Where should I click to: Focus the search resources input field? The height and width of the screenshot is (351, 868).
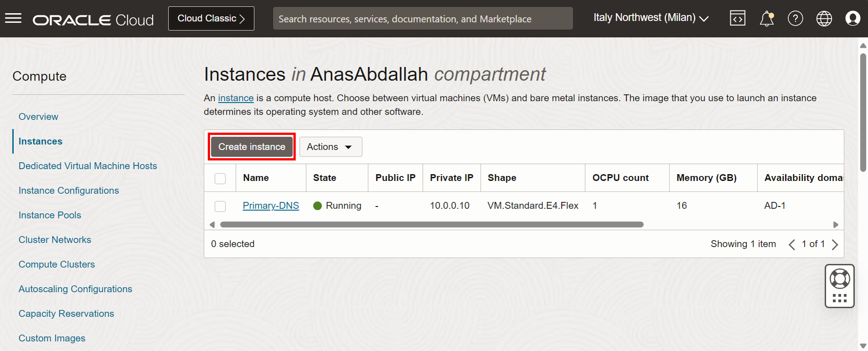[423, 18]
